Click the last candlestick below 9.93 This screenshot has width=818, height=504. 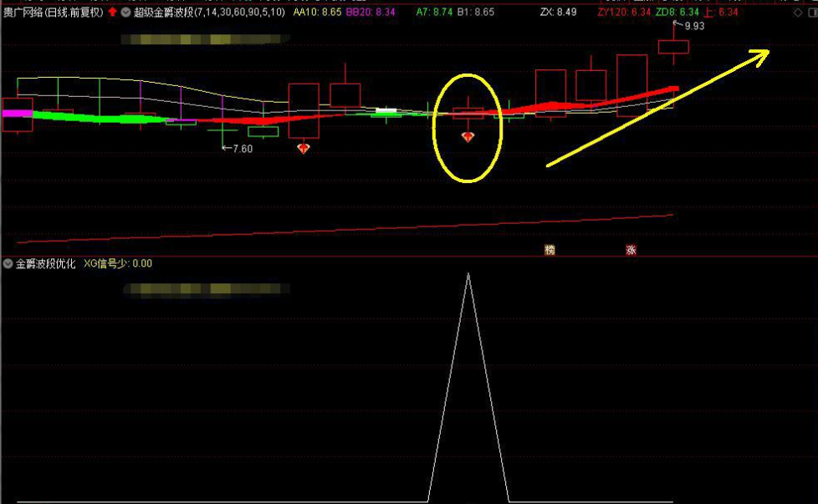[x=673, y=47]
